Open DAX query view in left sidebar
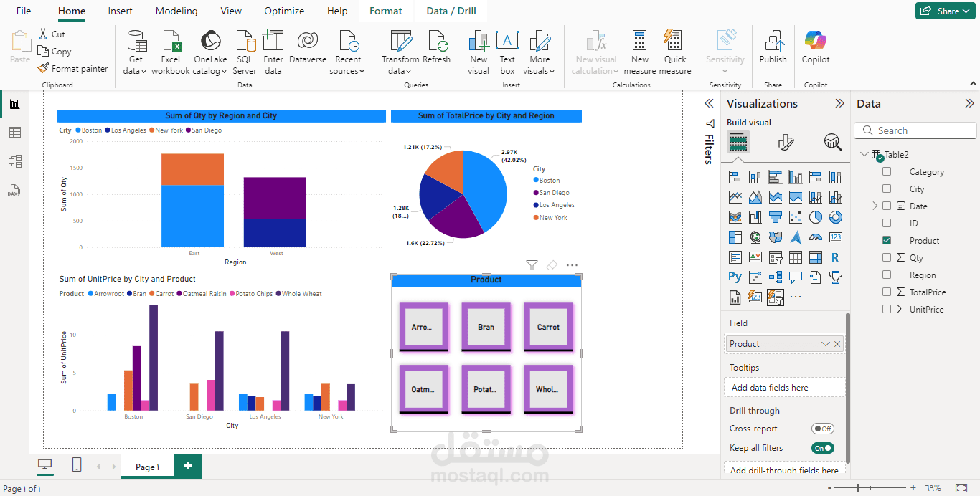The width and height of the screenshot is (980, 496). tap(14, 190)
